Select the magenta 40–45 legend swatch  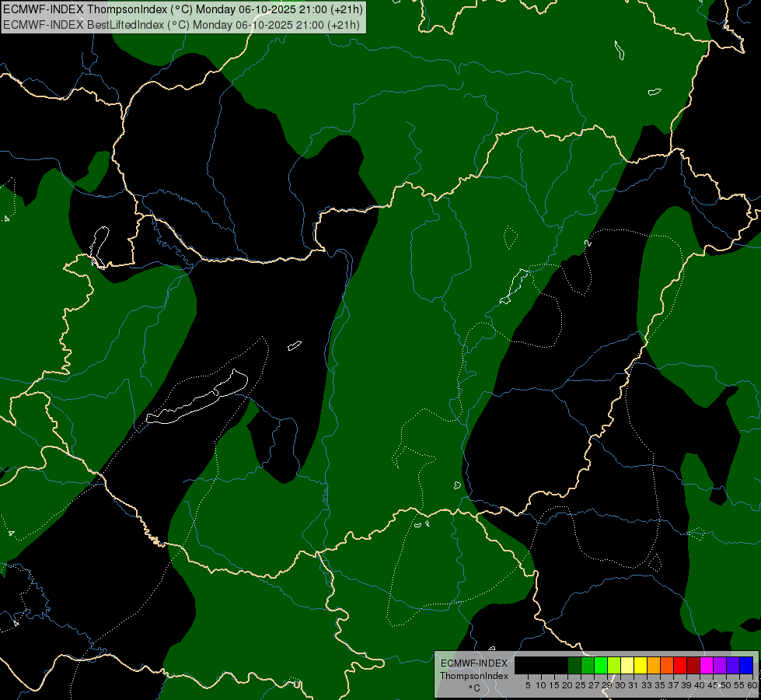pos(707,665)
